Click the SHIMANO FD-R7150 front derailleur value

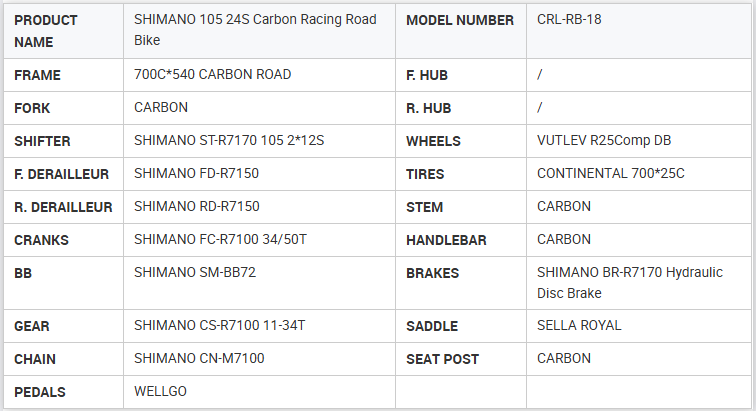tap(196, 174)
